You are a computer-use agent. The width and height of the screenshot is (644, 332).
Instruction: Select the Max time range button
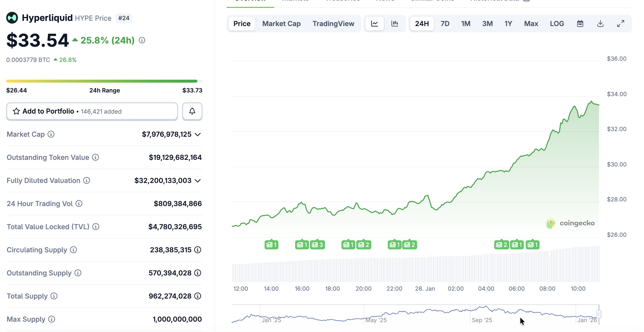(x=531, y=23)
